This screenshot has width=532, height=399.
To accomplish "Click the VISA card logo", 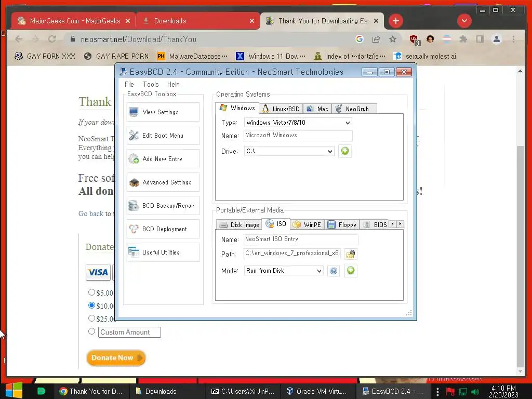I will 98,272.
